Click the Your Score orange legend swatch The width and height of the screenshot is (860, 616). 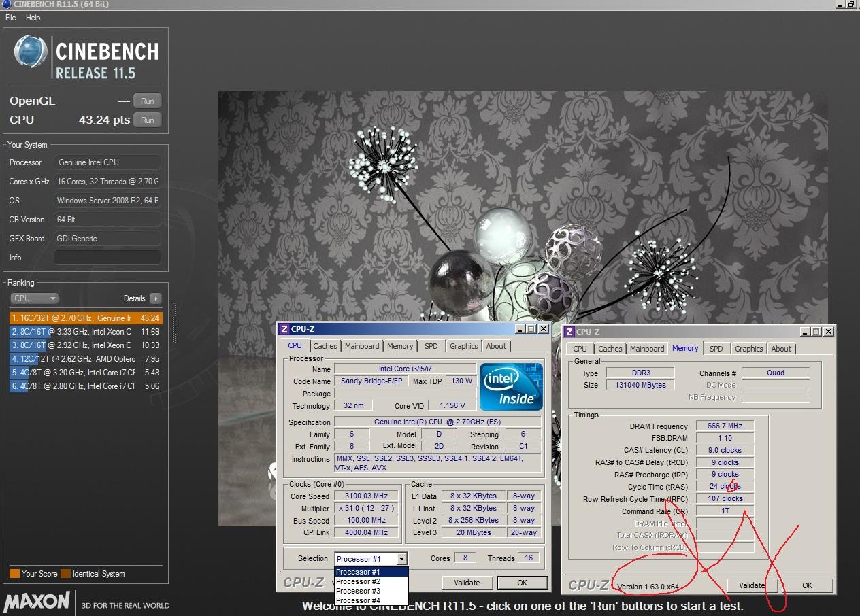point(14,574)
